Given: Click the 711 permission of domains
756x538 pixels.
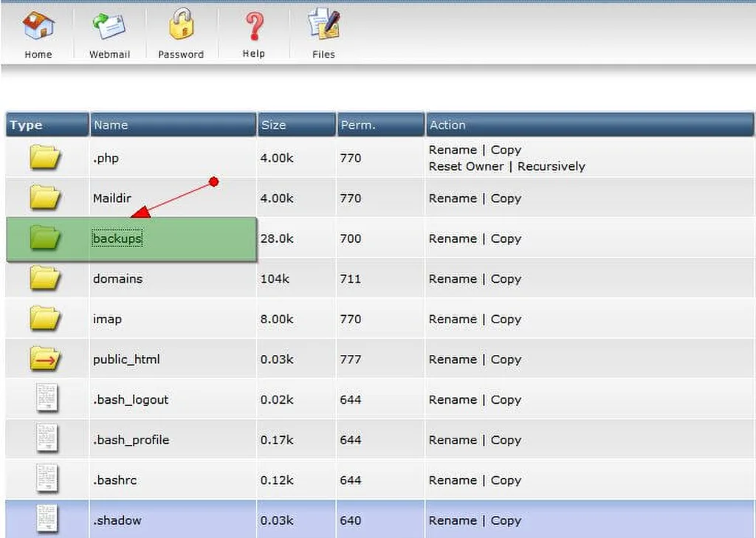Looking at the screenshot, I should pos(351,279).
